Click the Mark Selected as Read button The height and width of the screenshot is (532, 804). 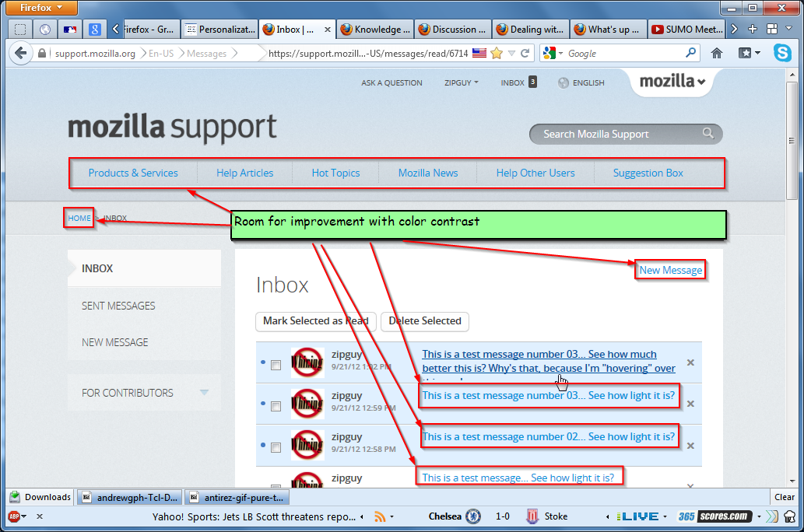click(315, 321)
